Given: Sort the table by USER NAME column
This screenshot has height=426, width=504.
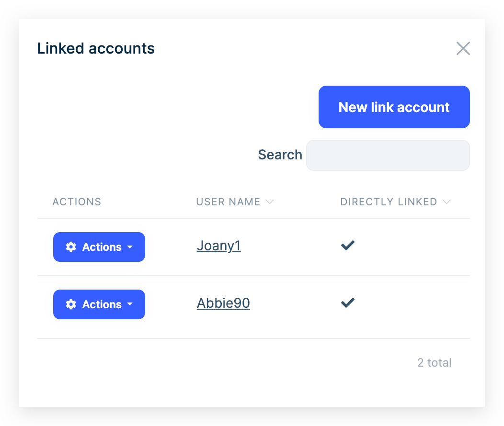Looking at the screenshot, I should click(x=229, y=202).
